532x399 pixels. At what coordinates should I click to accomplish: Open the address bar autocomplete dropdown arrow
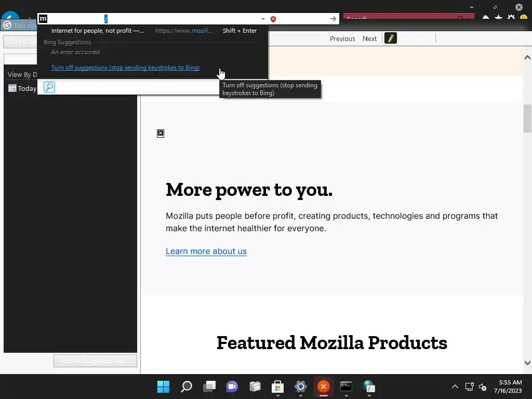(x=263, y=19)
